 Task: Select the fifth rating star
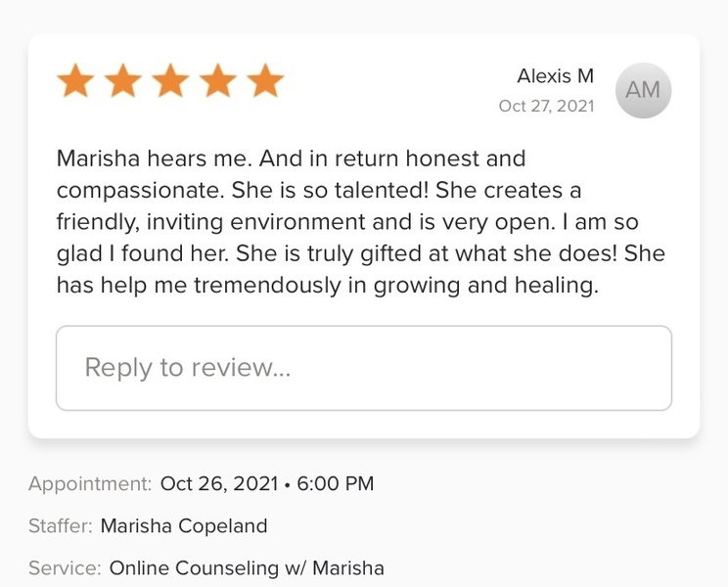coord(264,81)
